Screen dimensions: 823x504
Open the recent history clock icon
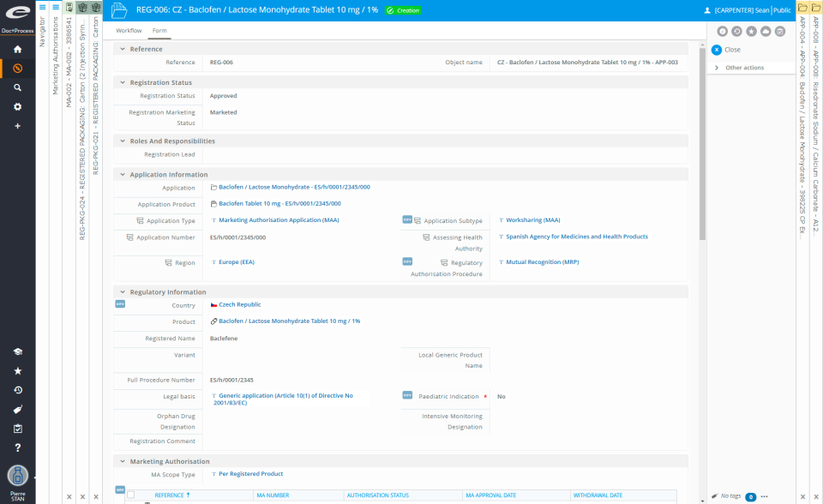click(x=17, y=390)
